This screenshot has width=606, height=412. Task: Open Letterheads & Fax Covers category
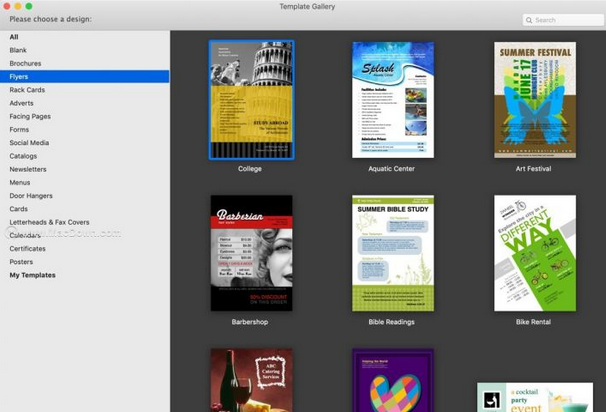49,222
